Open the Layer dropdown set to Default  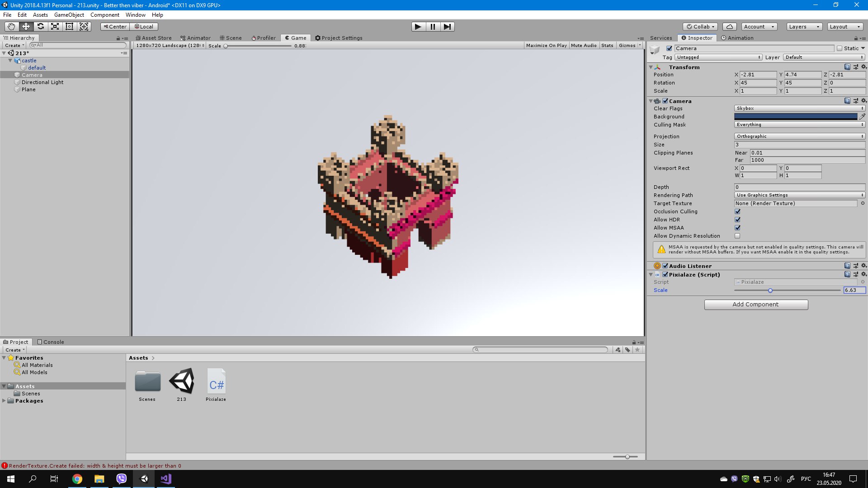pos(825,57)
